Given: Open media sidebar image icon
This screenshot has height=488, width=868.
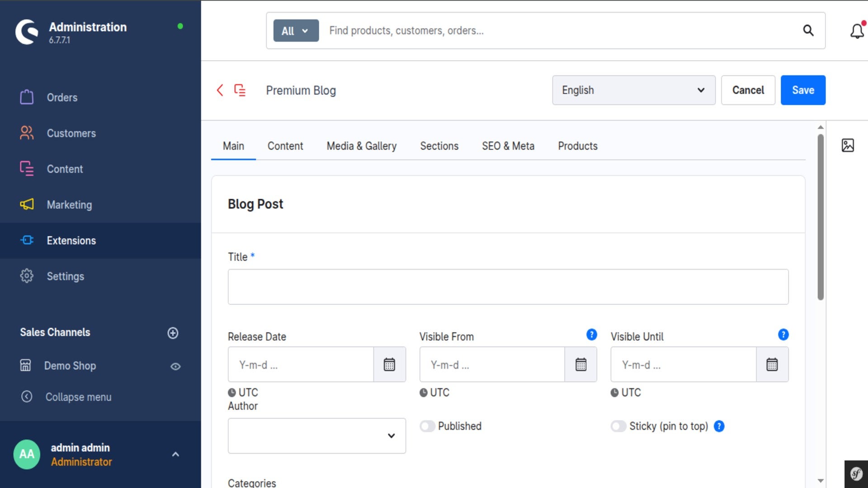Looking at the screenshot, I should [848, 145].
